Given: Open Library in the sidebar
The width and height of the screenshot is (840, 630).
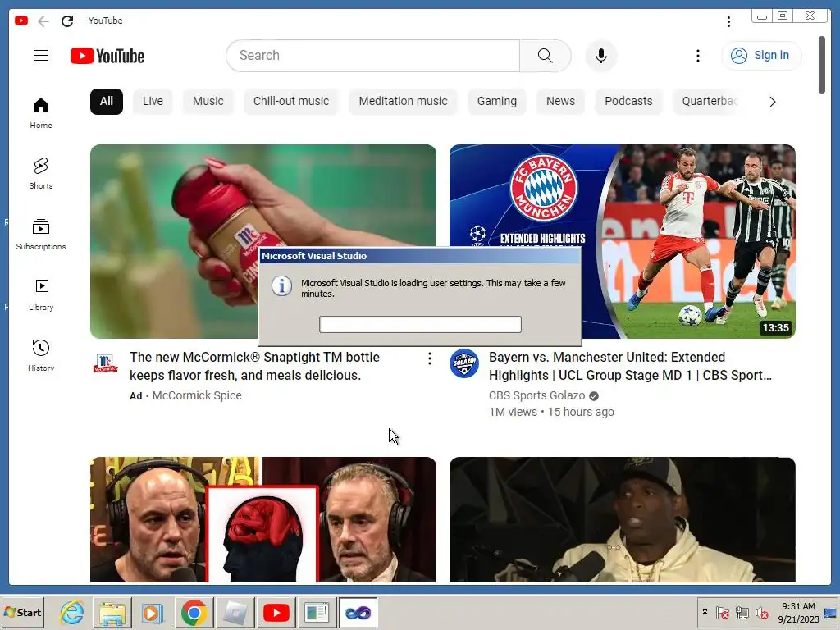Looking at the screenshot, I should click(x=41, y=295).
